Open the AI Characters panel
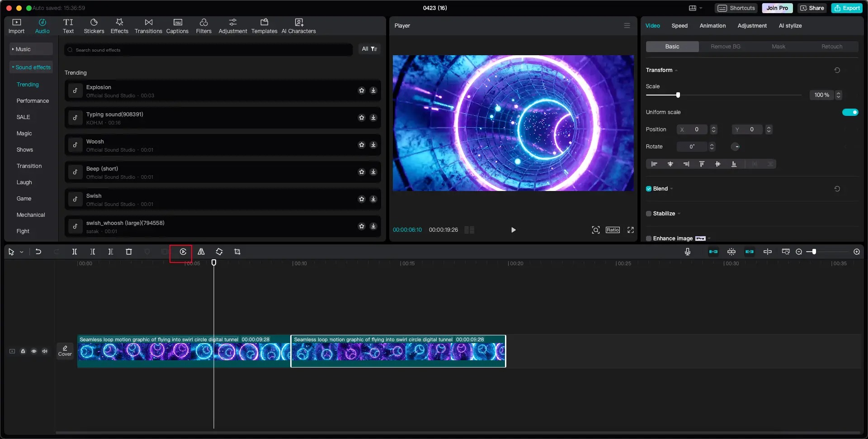 298,26
